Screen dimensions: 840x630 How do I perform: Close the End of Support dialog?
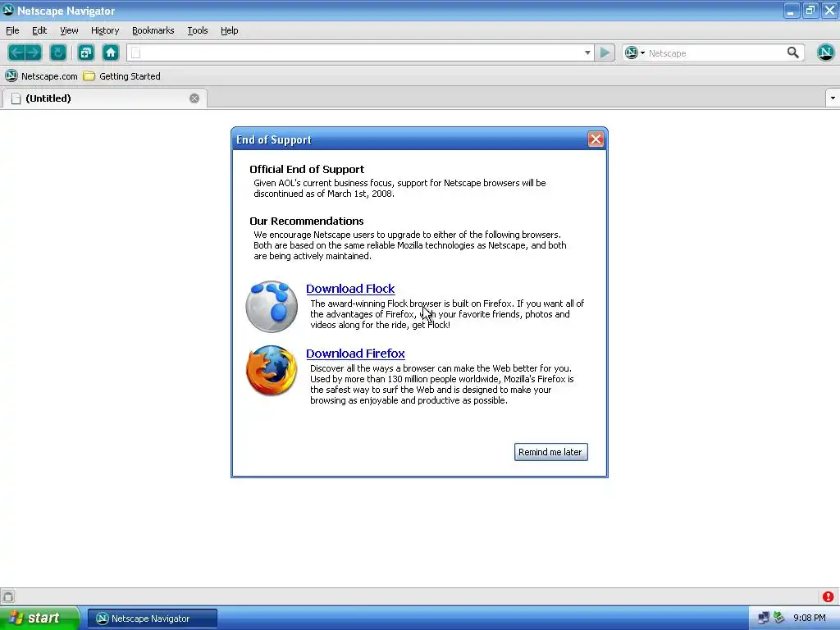[596, 139]
